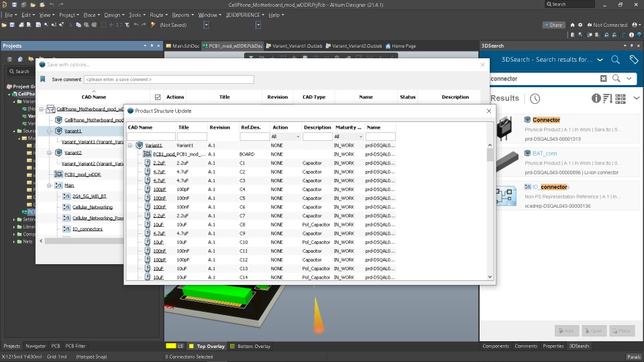Toggle the LS layer set button

180,346
